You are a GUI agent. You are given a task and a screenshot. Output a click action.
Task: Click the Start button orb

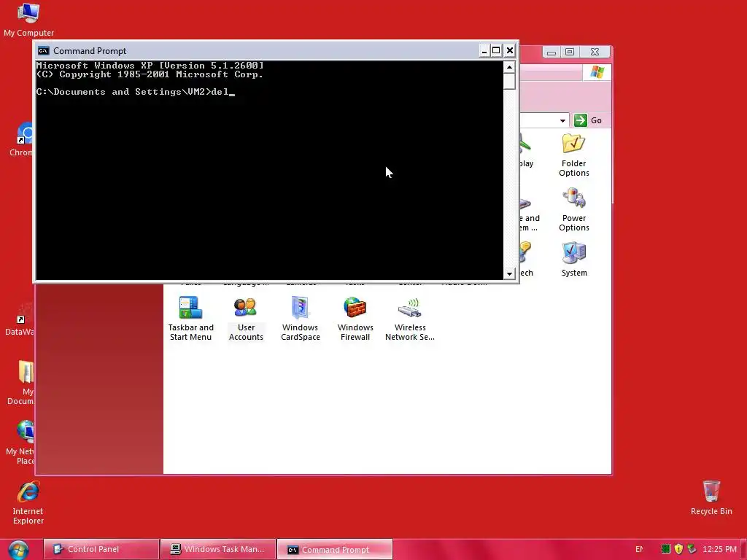[x=18, y=550]
